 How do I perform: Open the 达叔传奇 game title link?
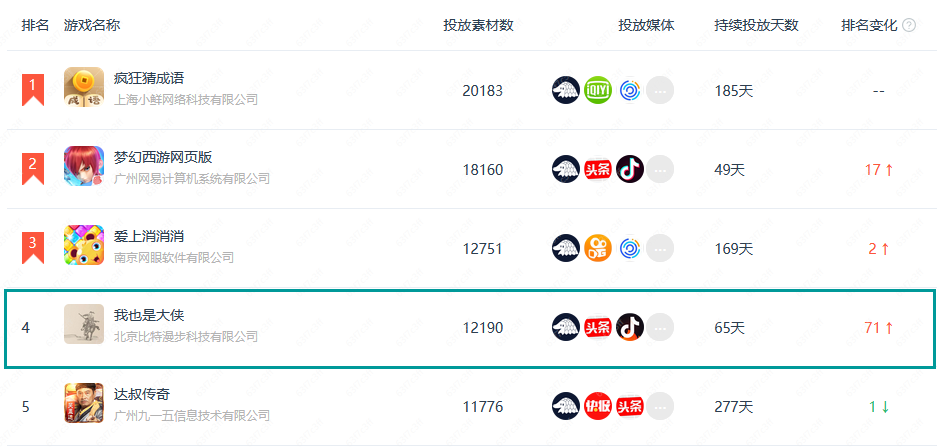[x=142, y=394]
